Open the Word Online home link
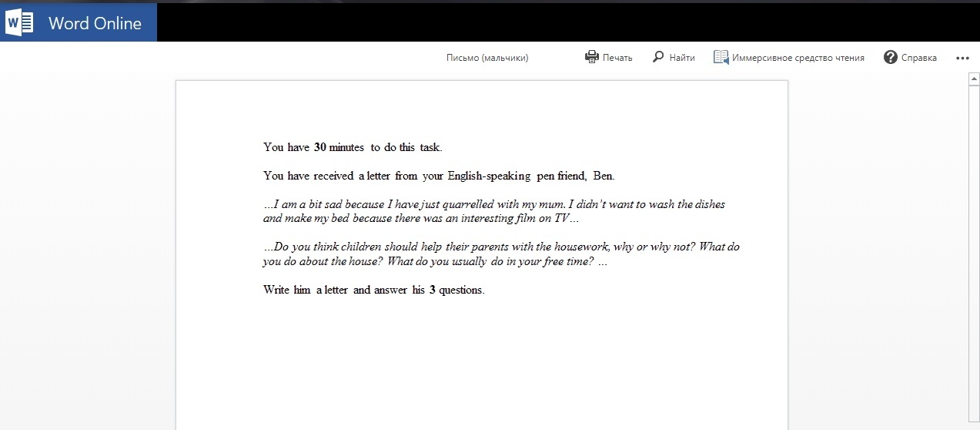The height and width of the screenshot is (430, 980). coord(95,23)
